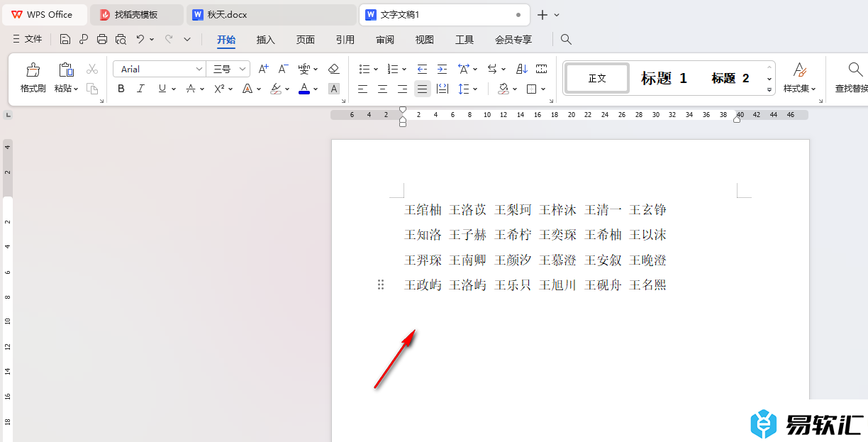Screen dimensions: 868x442
Task: Switch to the 审阅 (Review) tab
Action: (x=385, y=40)
